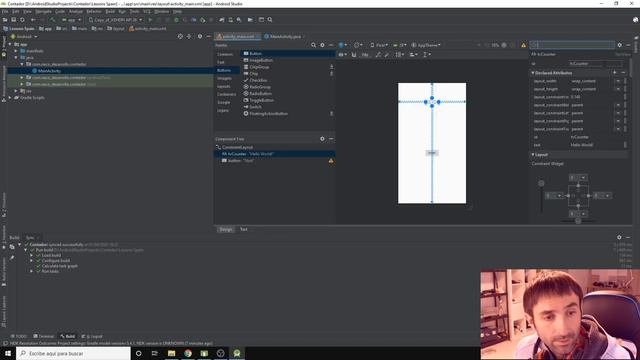Open the Palette gear settings

(x=322, y=45)
